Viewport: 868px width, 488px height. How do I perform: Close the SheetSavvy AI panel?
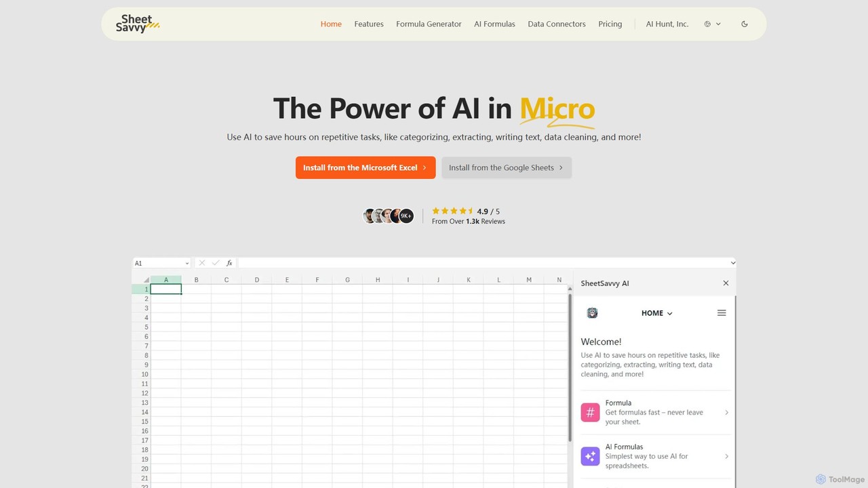pos(726,283)
